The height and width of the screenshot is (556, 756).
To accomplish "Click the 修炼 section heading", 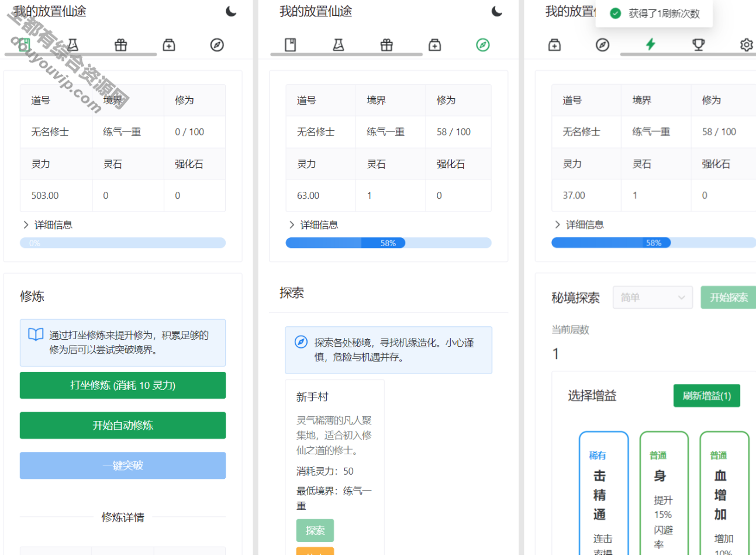I will click(32, 296).
